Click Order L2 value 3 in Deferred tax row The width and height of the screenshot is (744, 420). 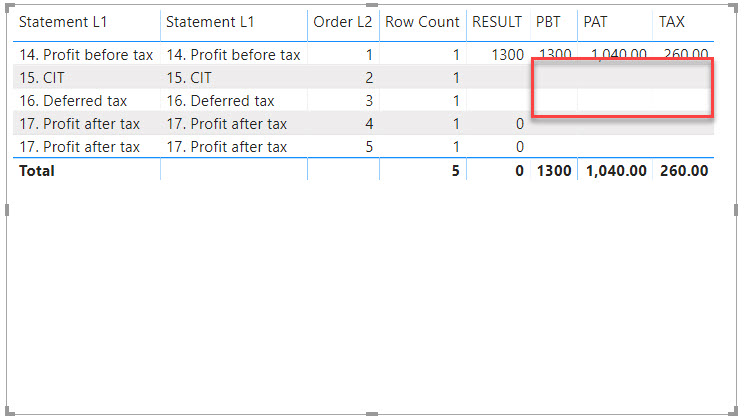tap(369, 101)
